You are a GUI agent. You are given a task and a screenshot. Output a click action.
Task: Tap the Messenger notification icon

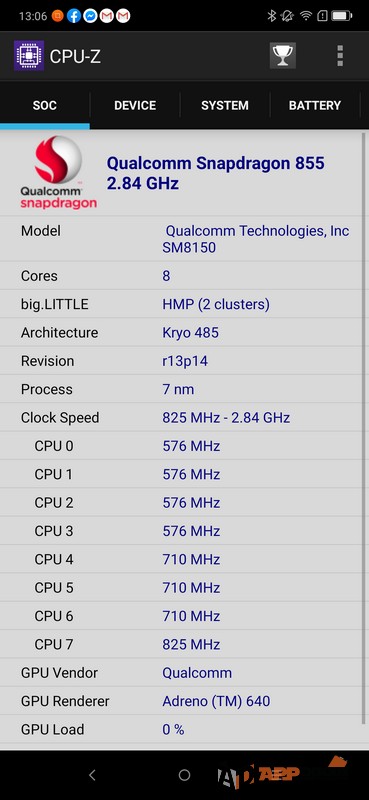90,16
